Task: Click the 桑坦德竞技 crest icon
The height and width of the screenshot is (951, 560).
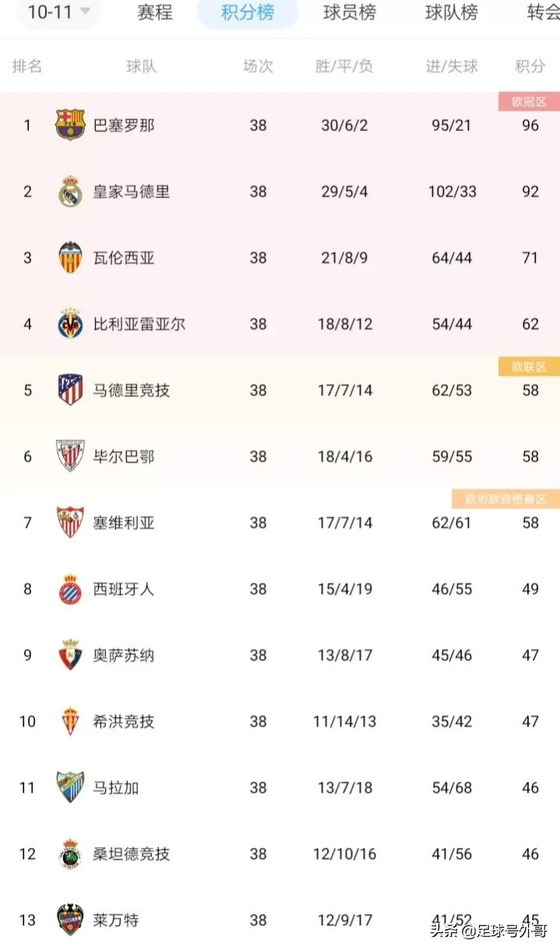Action: [70, 854]
